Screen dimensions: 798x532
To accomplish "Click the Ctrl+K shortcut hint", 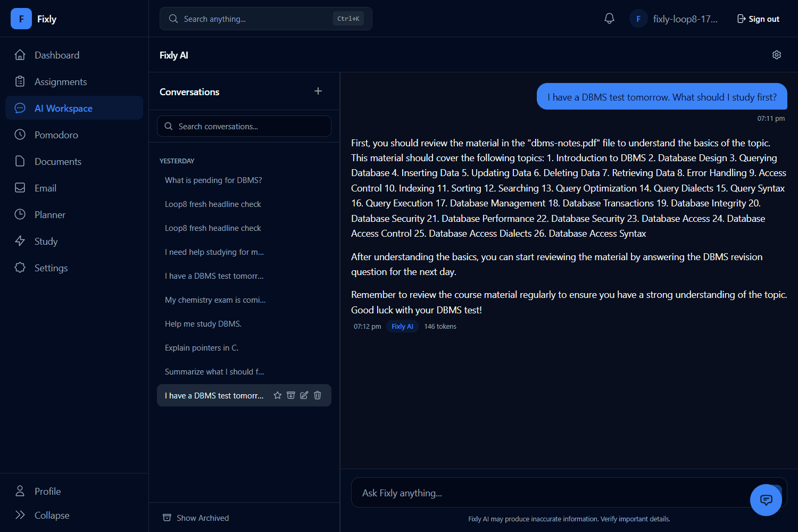I will pyautogui.click(x=348, y=19).
